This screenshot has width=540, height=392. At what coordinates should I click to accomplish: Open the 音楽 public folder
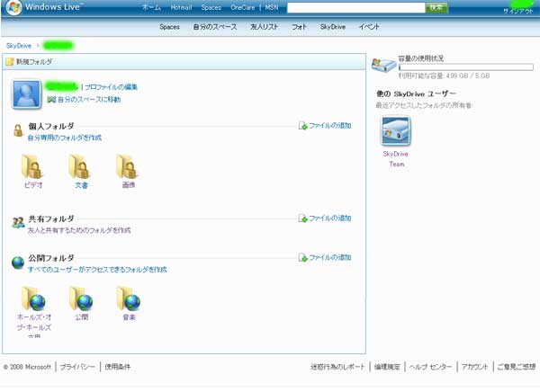pyautogui.click(x=129, y=298)
